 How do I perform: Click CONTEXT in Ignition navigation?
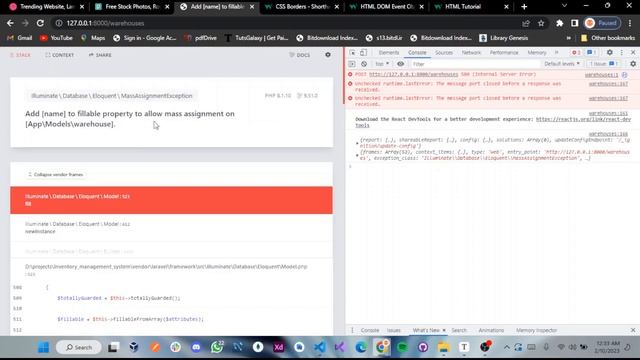coord(60,55)
